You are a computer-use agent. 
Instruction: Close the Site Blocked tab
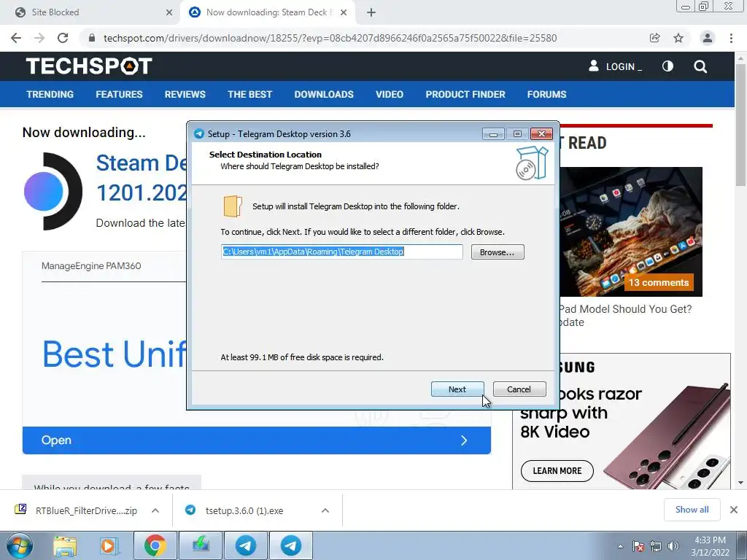click(169, 12)
